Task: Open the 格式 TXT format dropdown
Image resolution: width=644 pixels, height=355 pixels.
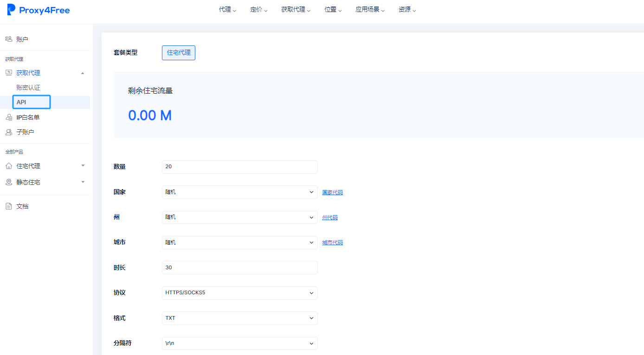Action: tap(239, 318)
